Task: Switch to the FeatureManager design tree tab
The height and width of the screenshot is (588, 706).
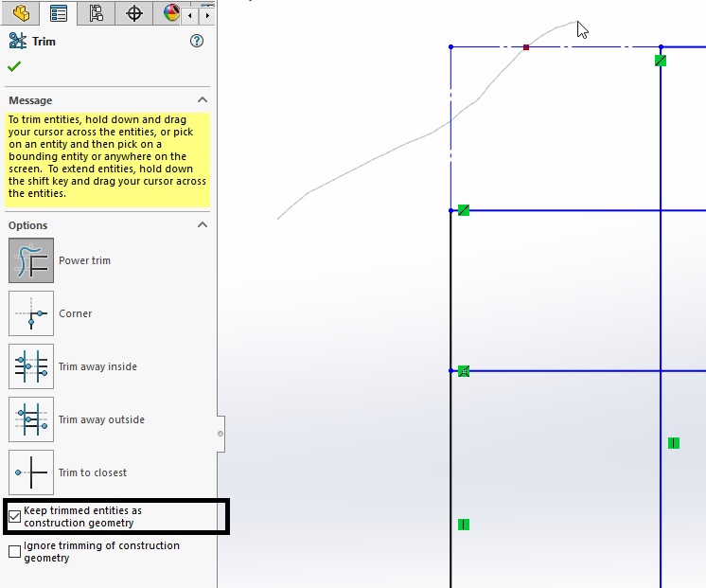Action: tap(21, 12)
